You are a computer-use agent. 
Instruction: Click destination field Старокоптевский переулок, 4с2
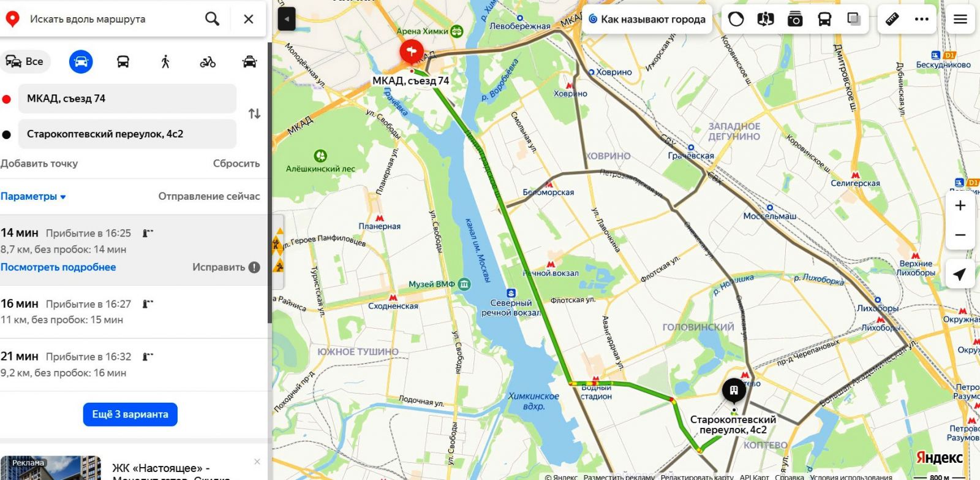click(127, 134)
